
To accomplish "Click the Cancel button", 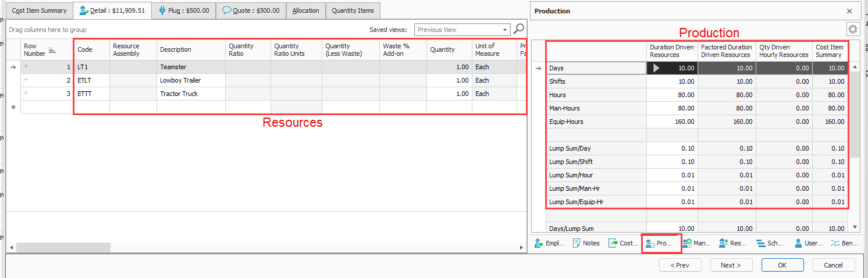I will pyautogui.click(x=833, y=265).
